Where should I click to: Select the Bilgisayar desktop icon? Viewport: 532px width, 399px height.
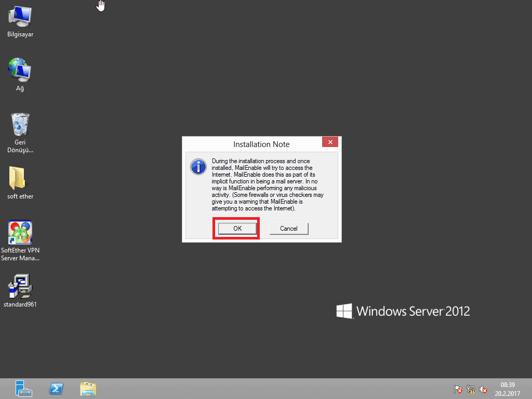click(x=20, y=22)
